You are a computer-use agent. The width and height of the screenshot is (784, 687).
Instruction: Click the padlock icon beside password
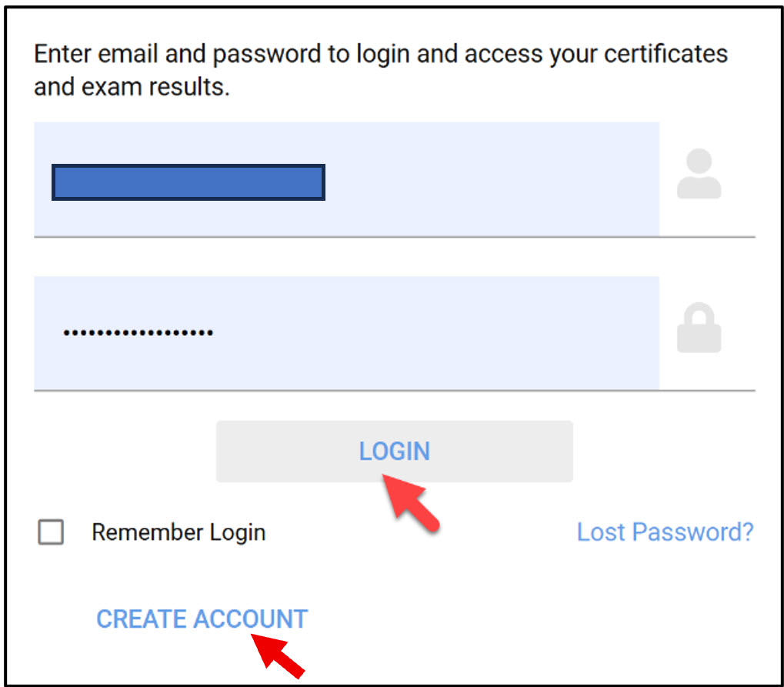pos(699,328)
